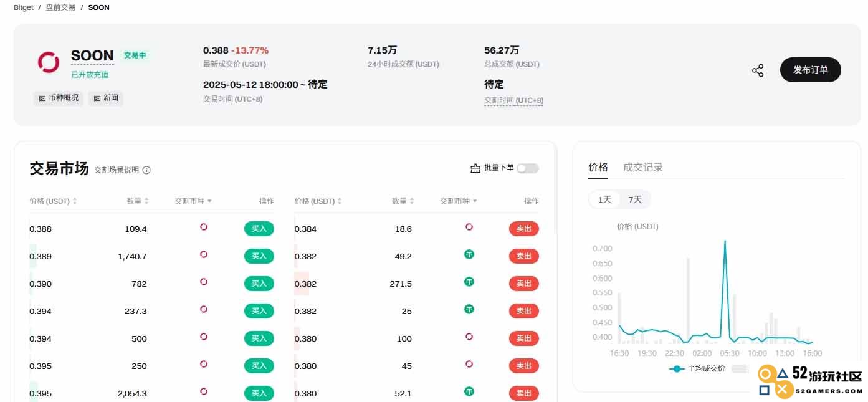Screen dimensions: 868x402
Task: Click the -13.77% price change figure
Action: pyautogui.click(x=250, y=50)
